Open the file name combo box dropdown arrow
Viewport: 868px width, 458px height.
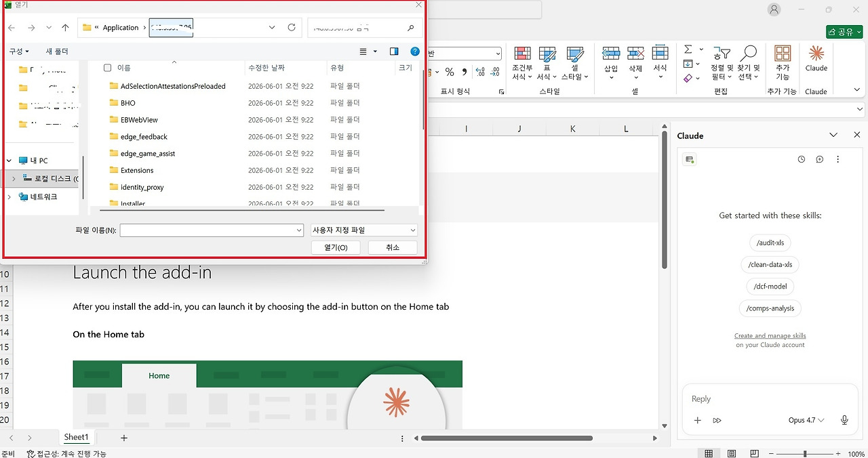point(299,230)
